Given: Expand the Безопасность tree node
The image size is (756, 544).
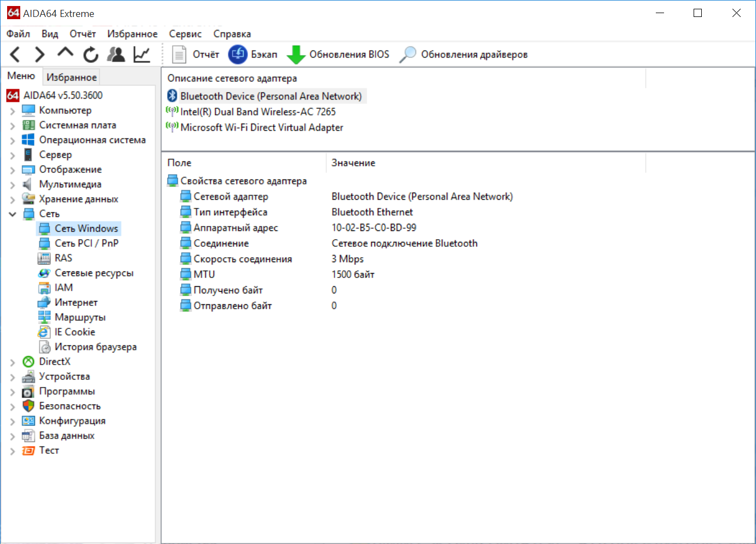Looking at the screenshot, I should pos(12,406).
